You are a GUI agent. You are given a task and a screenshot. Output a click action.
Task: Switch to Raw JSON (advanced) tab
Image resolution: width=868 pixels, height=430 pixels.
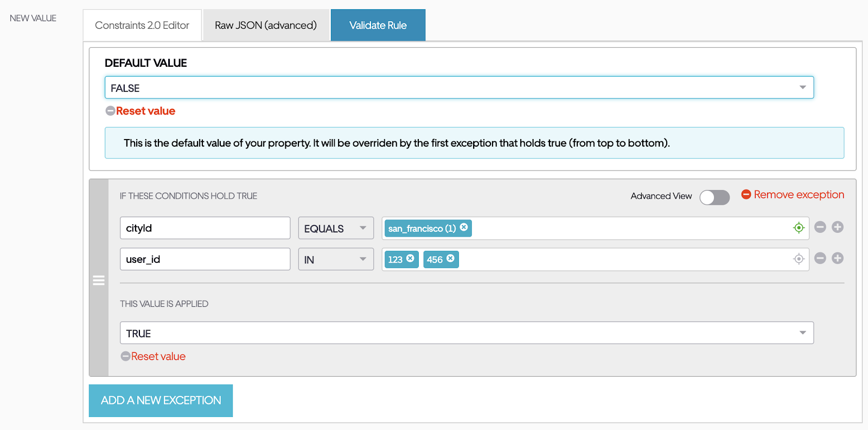coord(266,26)
